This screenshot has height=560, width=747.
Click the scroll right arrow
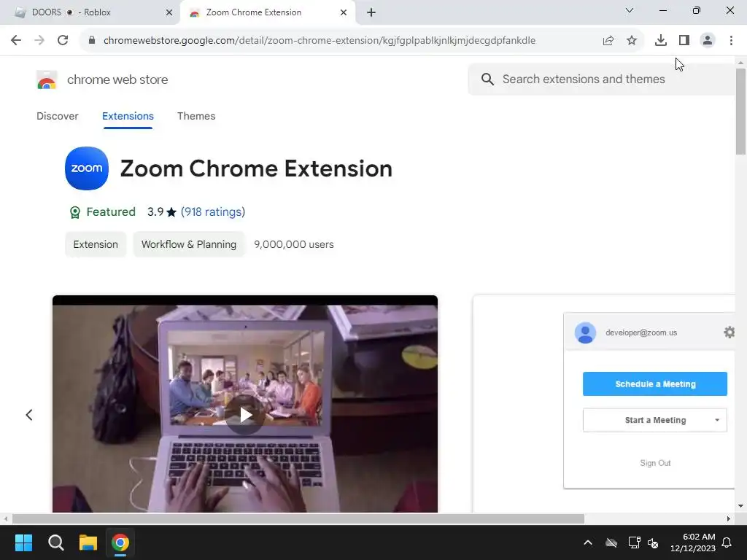point(729,518)
